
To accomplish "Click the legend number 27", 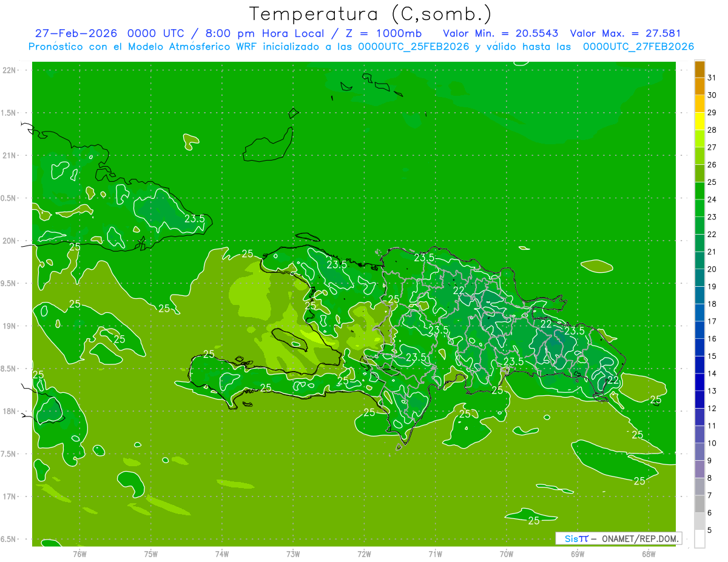I will point(712,147).
